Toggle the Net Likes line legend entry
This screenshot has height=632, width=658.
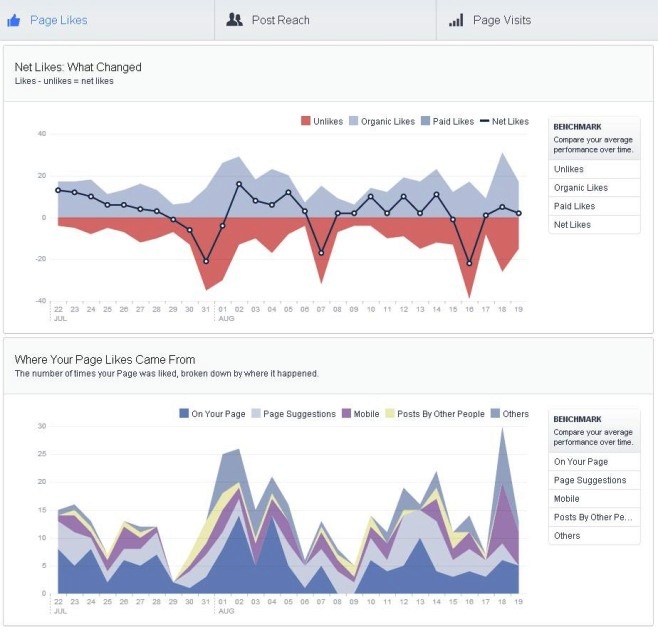(503, 122)
